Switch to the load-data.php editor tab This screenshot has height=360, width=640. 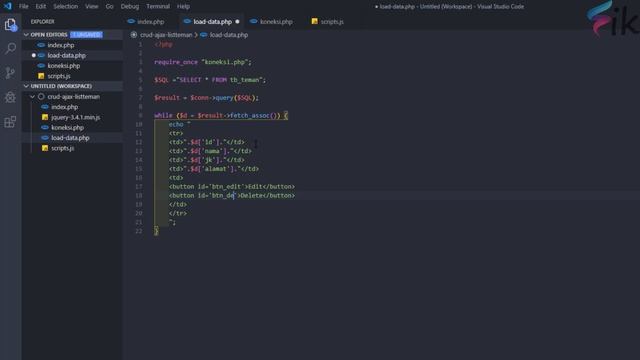pos(212,22)
